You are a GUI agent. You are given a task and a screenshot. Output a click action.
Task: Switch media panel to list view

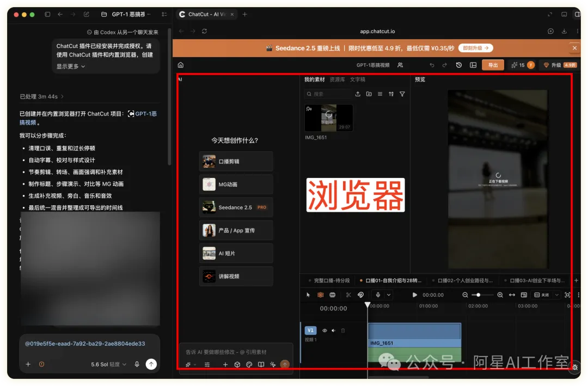380,94
